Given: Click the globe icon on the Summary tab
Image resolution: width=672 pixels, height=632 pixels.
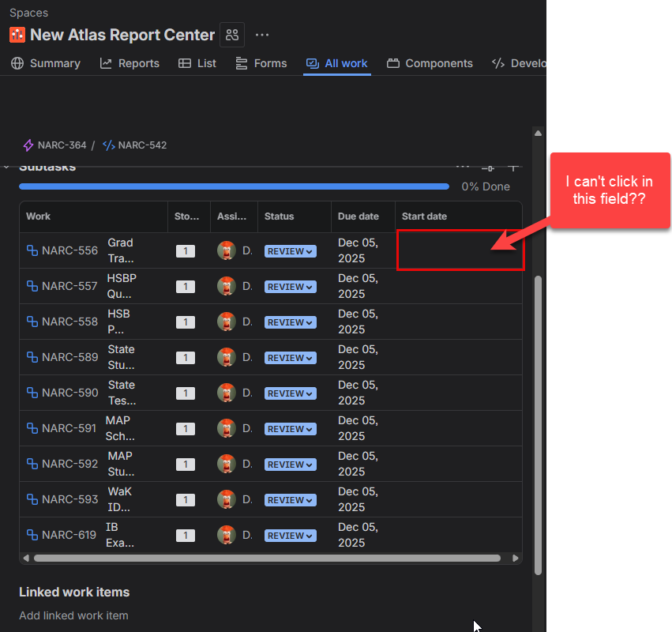Looking at the screenshot, I should (x=17, y=63).
